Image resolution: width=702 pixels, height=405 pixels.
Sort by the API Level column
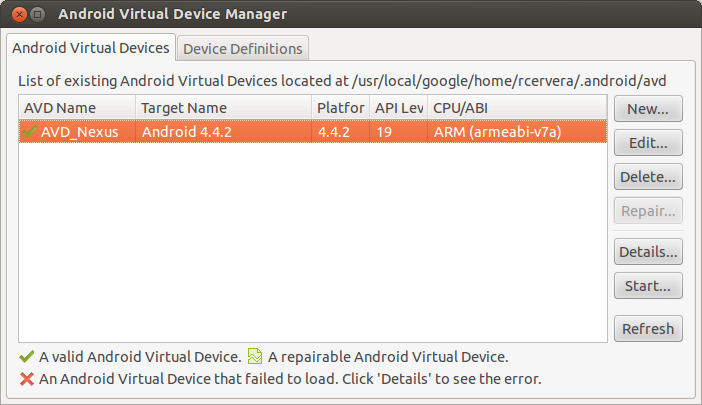pyautogui.click(x=398, y=108)
